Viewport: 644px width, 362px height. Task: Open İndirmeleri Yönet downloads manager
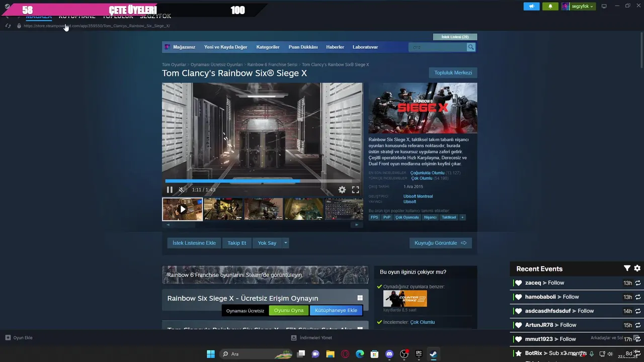click(x=312, y=338)
